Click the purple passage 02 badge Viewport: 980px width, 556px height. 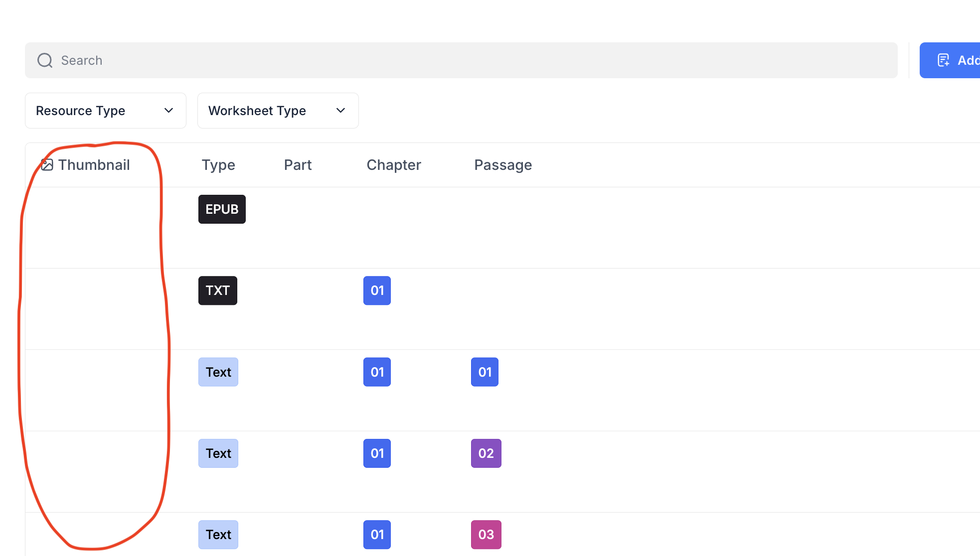pos(486,453)
